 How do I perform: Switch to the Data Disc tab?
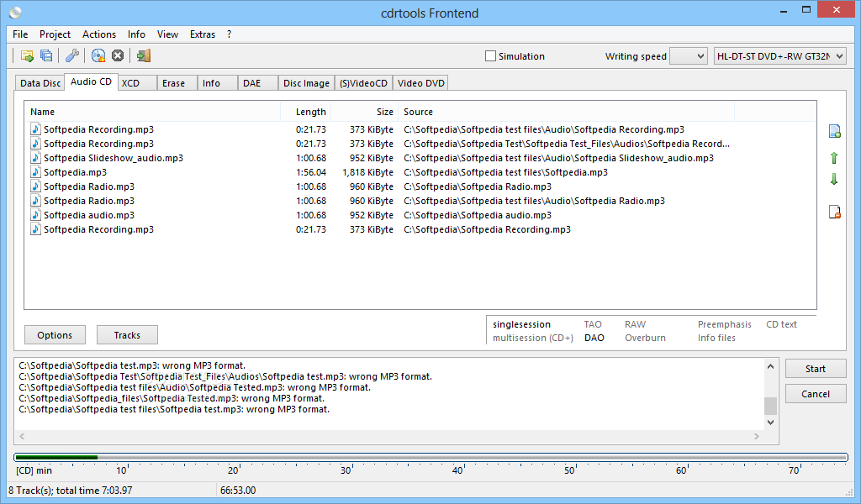click(x=40, y=83)
